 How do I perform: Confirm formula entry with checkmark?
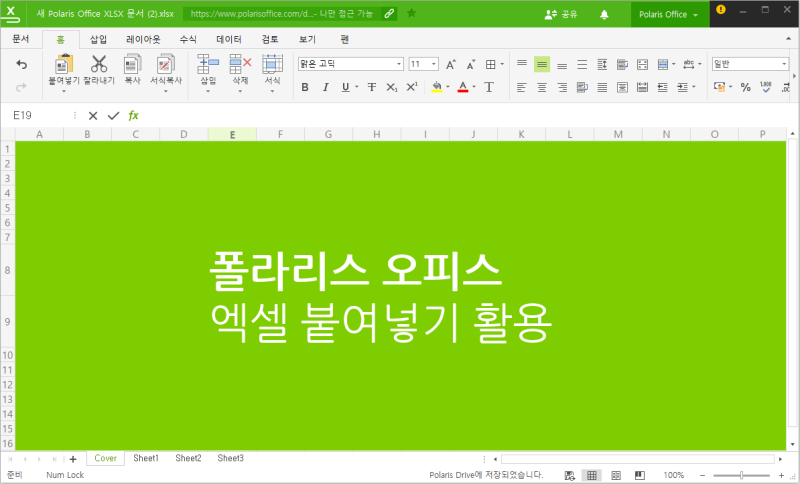click(113, 116)
